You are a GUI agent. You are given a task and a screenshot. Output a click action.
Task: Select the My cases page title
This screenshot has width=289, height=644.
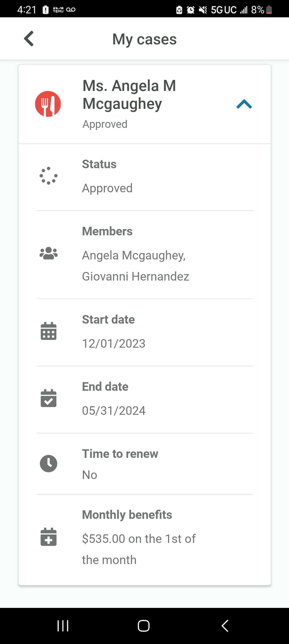pos(144,39)
